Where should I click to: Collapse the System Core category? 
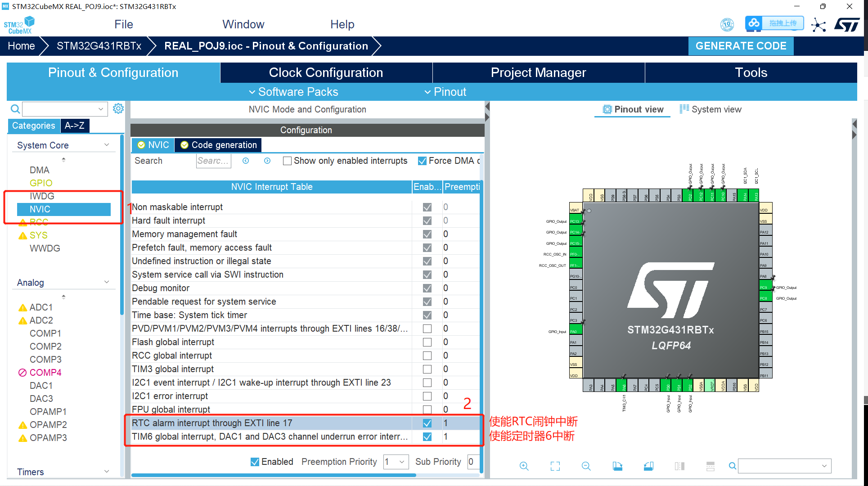click(x=107, y=144)
